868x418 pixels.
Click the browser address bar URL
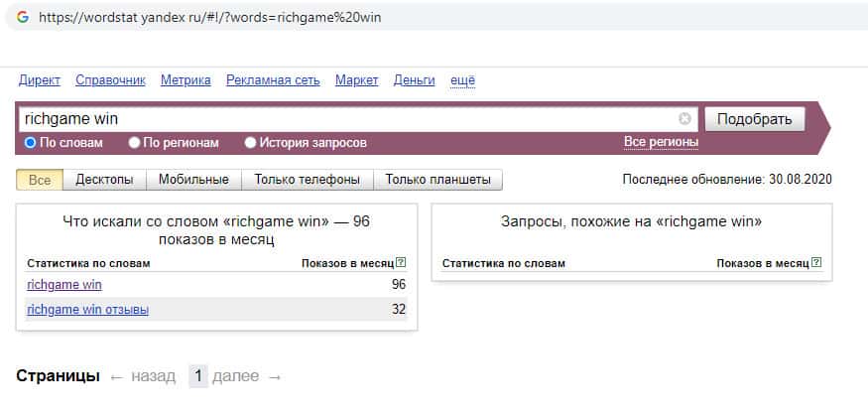pos(209,17)
